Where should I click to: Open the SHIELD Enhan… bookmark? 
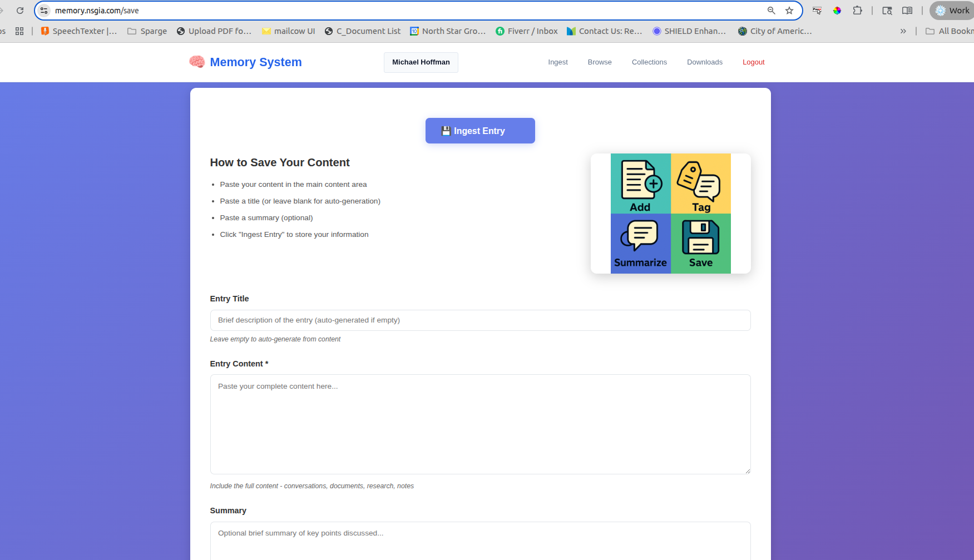point(689,31)
